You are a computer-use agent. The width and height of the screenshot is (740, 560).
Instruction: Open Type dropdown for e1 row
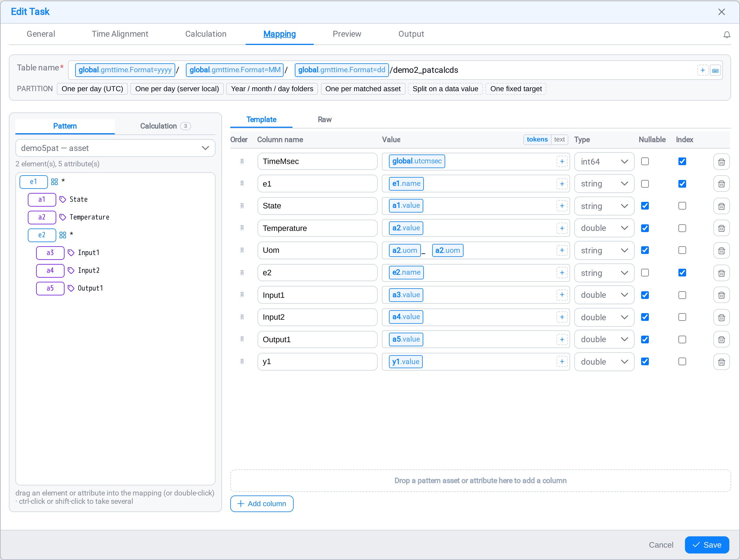[604, 184]
